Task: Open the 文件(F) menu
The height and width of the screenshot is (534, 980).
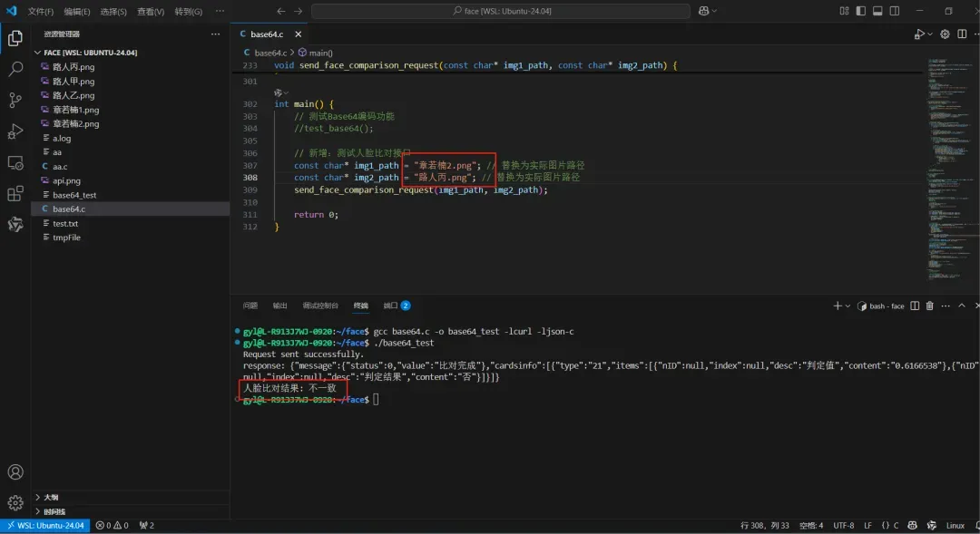Action: 41,12
